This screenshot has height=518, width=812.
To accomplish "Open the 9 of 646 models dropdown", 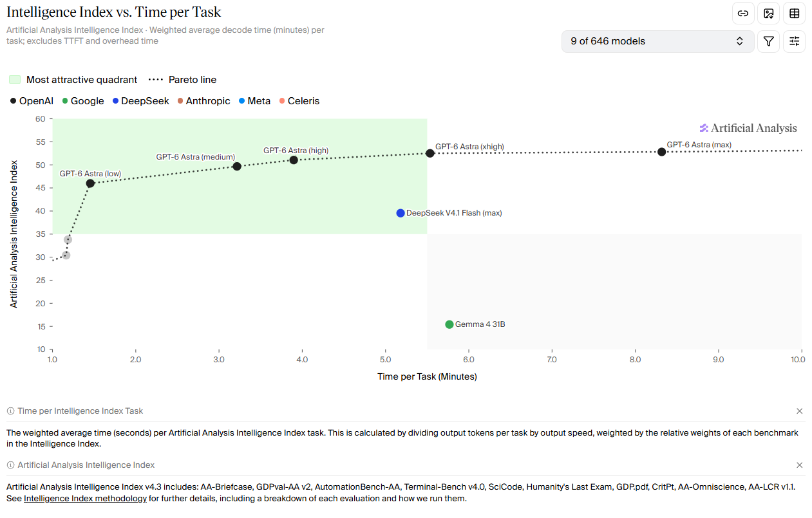I will coord(657,41).
